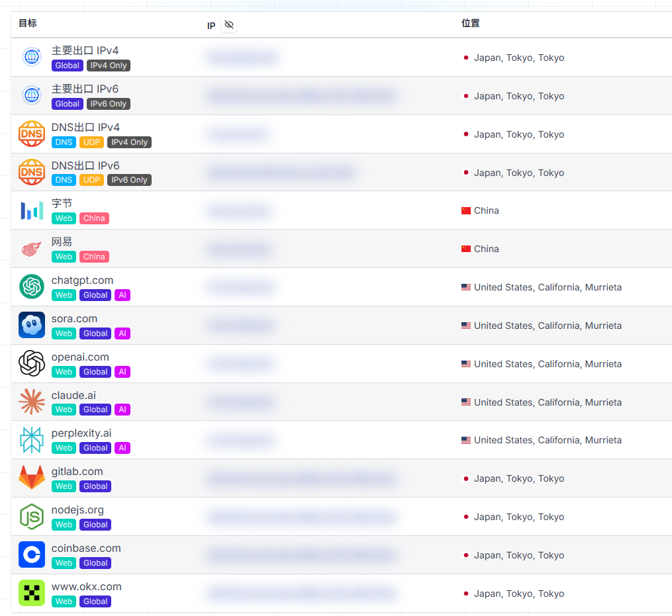
Task: Click the openai.com knot logo icon
Action: [x=32, y=363]
